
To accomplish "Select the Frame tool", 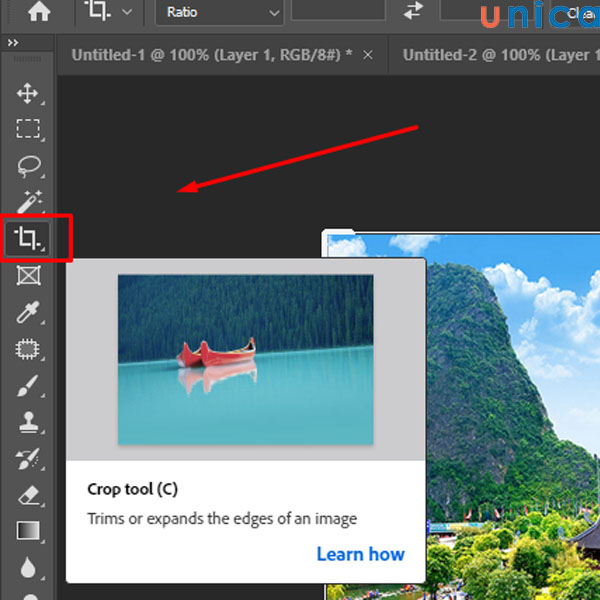I will (x=29, y=275).
